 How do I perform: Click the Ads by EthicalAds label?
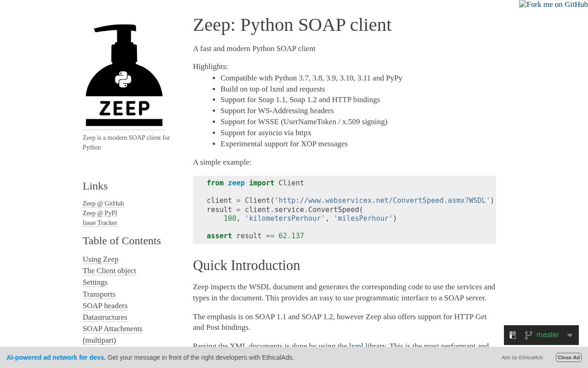point(522,357)
